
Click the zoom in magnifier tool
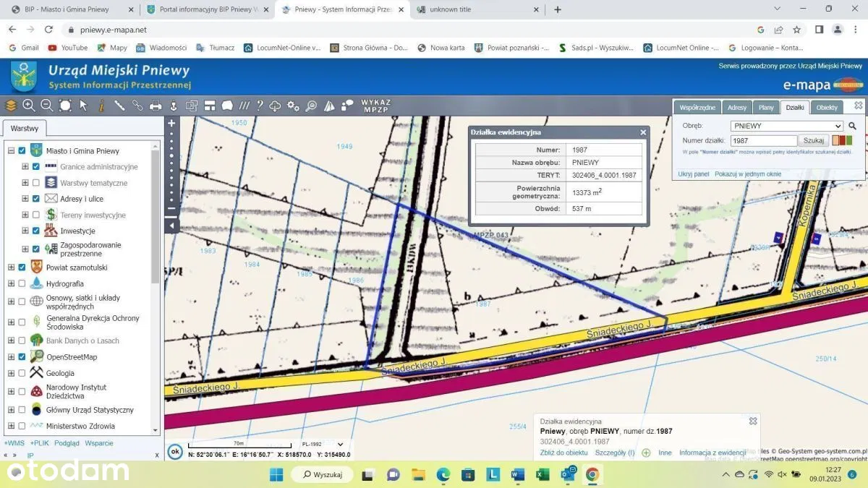tap(29, 106)
